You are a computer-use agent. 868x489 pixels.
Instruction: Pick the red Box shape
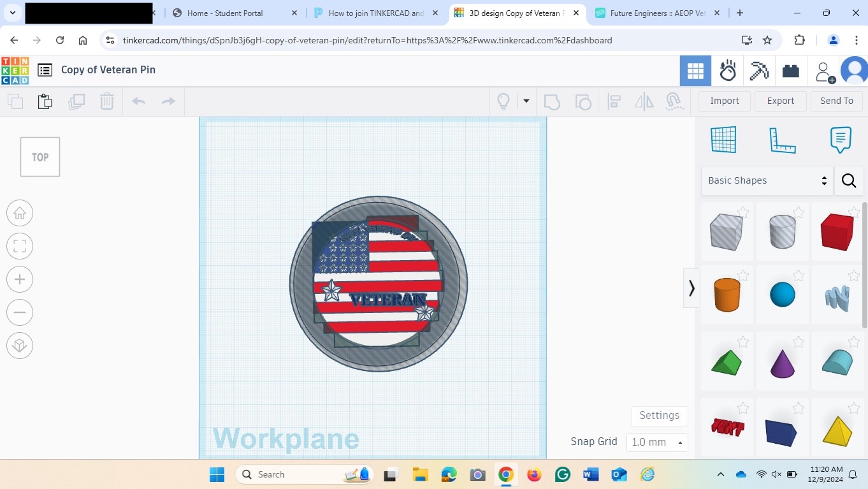point(837,232)
